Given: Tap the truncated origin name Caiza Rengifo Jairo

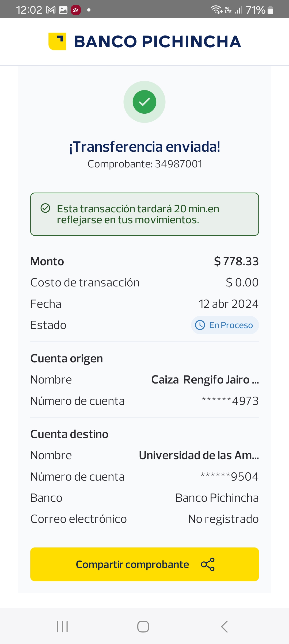Looking at the screenshot, I should (205, 380).
